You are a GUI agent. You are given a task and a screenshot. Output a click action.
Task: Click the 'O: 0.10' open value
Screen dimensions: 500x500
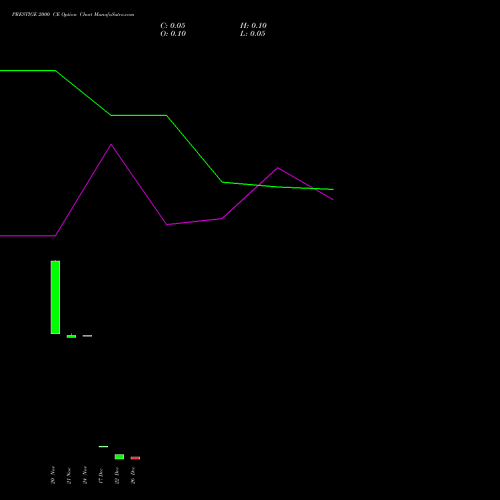pos(173,34)
